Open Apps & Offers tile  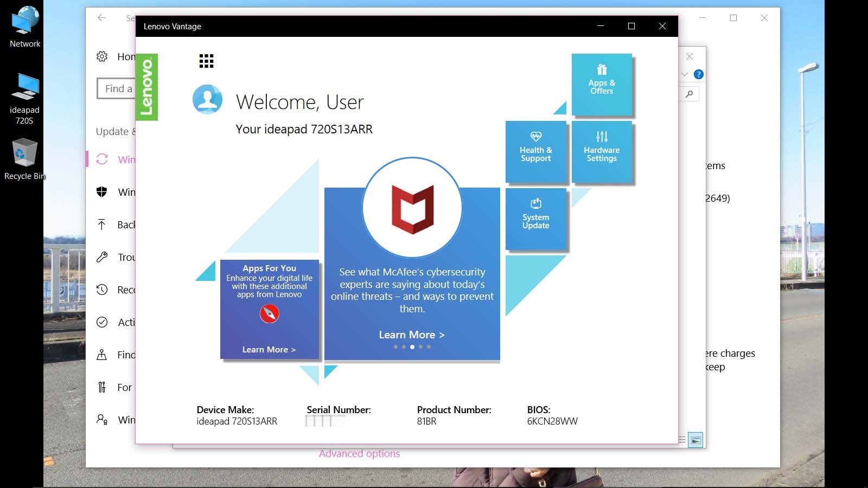pos(602,84)
